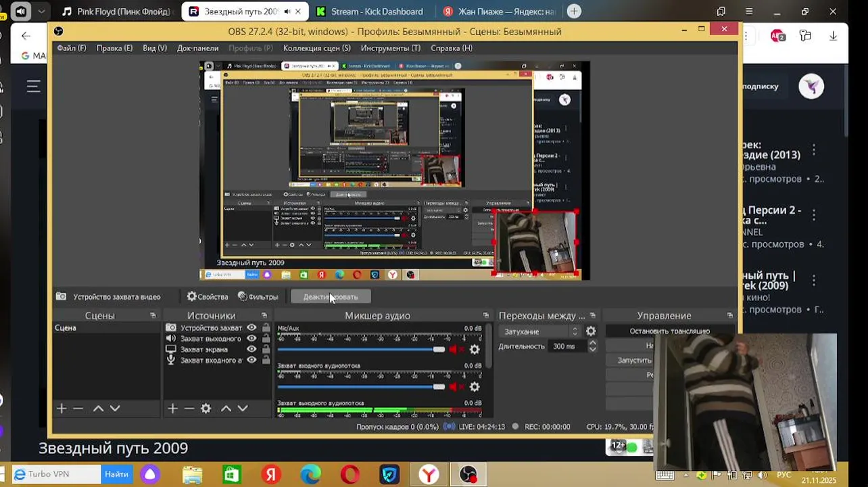Open options for the Принц Персии 2 recommendation

814,214
